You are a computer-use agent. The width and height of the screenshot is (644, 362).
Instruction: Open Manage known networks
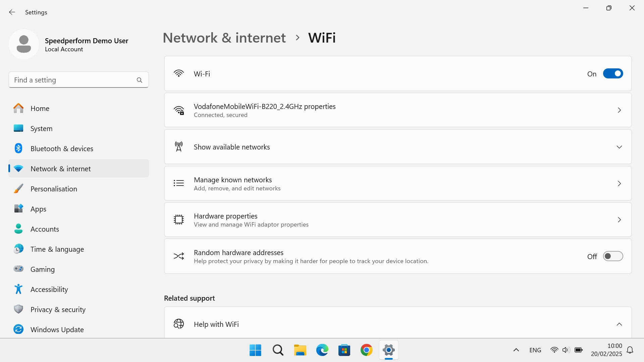click(397, 183)
